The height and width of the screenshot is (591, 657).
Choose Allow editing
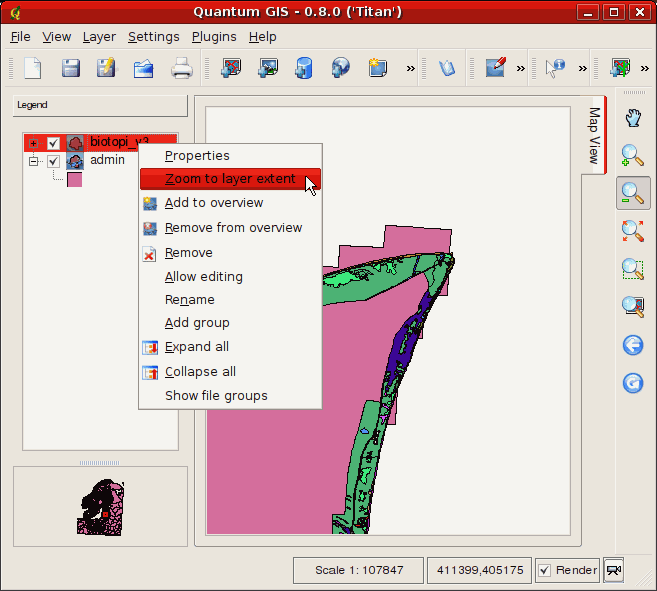coord(230,277)
